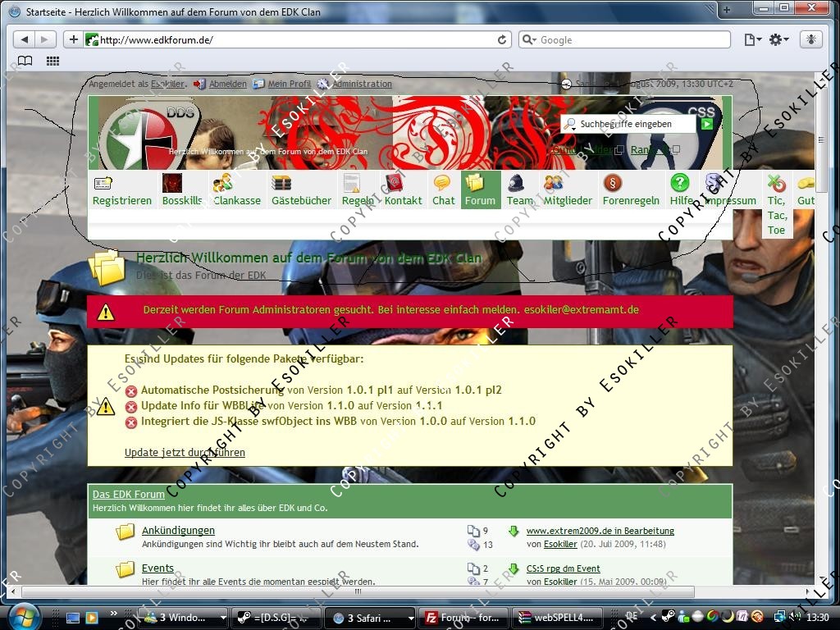Open the Administration link
840x630 pixels.
click(x=361, y=84)
